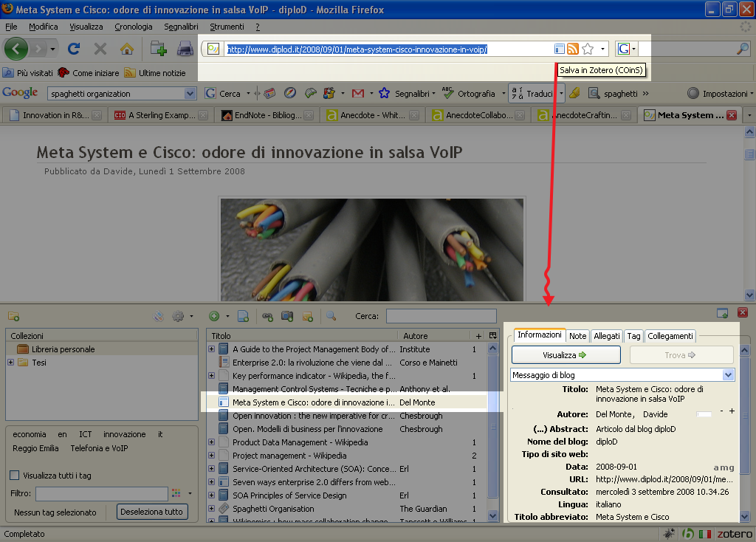Select the 'Reggio Emilia' tag

click(x=35, y=448)
